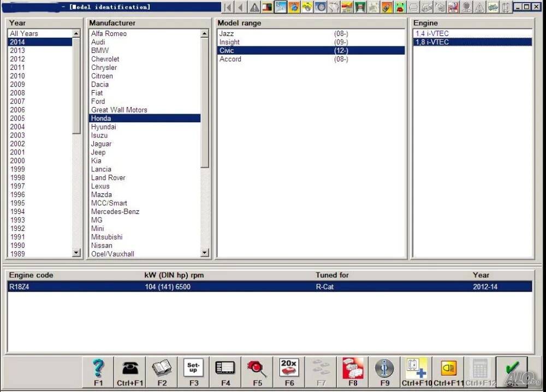Select year 2005
The height and width of the screenshot is (392, 546).
tap(40, 118)
